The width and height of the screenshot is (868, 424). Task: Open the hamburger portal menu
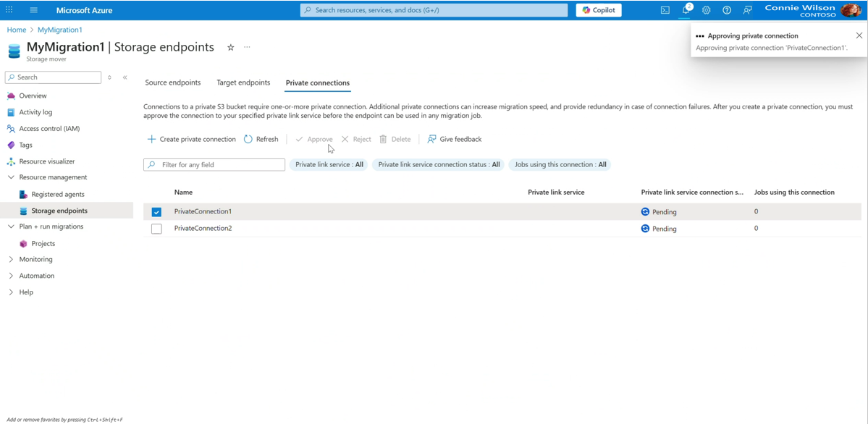pos(34,10)
